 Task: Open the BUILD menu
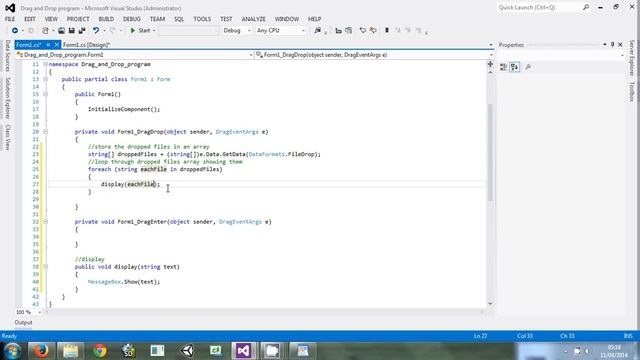(106, 19)
